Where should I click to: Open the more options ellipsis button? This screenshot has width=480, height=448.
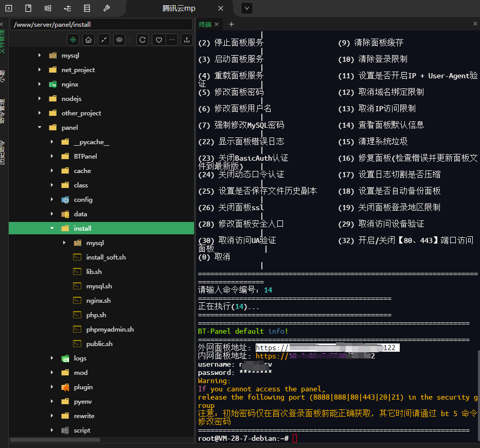172,40
